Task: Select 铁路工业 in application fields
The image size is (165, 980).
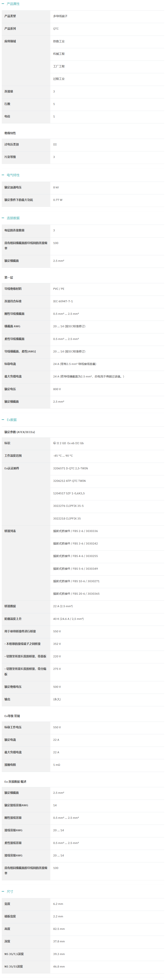Action: [59, 42]
